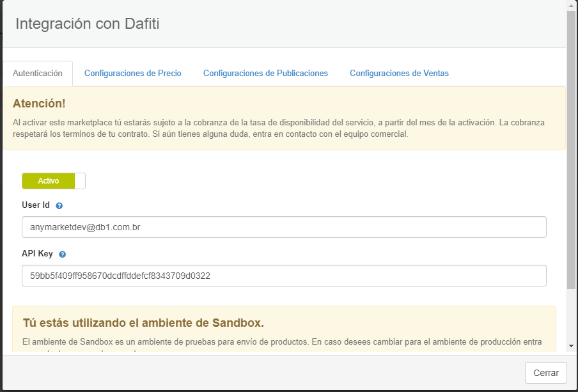Select the Autenticación tab
Screen dimensions: 578x392
pos(38,73)
